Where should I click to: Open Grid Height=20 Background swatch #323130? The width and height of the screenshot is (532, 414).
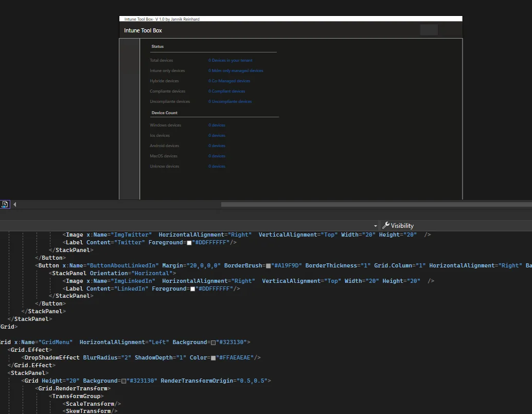click(x=124, y=381)
